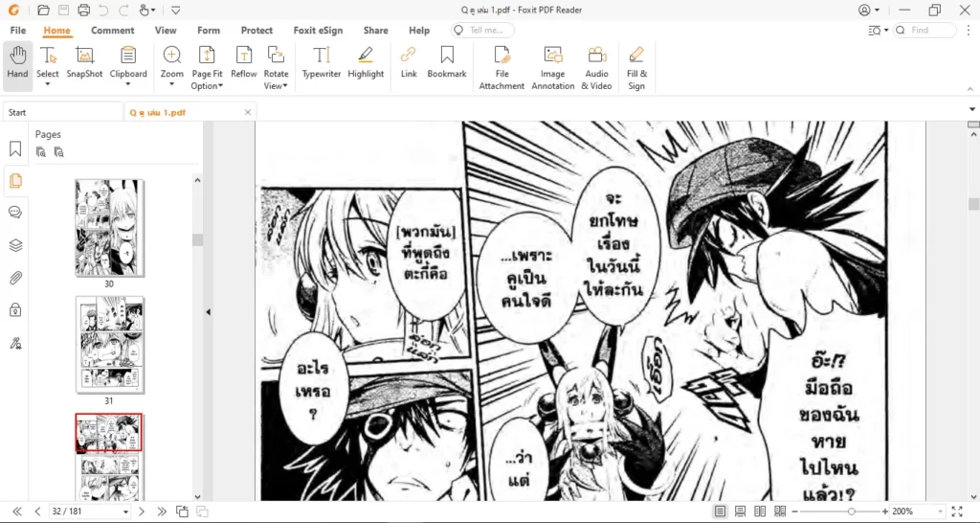
Task: Activate the Highlight tool
Action: pyautogui.click(x=366, y=62)
